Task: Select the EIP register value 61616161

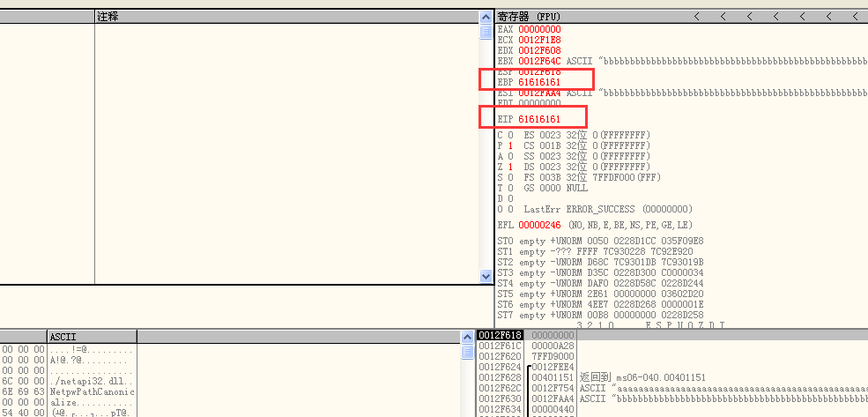Action: 539,118
